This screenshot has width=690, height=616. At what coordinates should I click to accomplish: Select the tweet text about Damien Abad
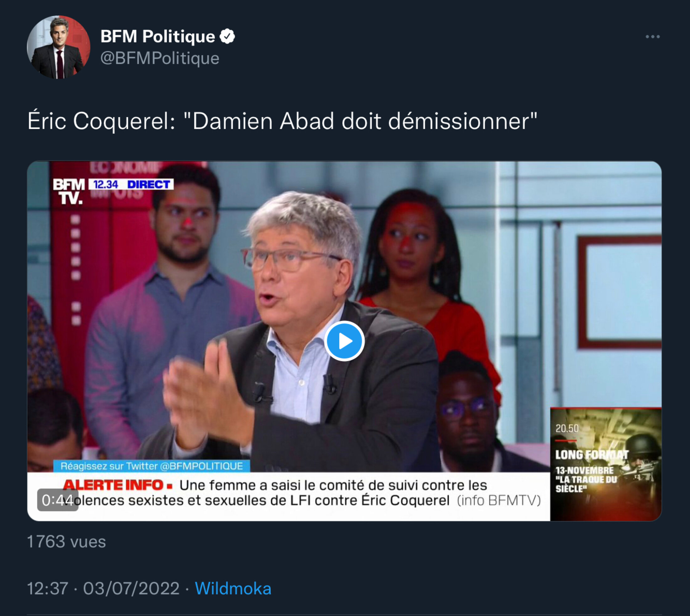click(x=282, y=121)
